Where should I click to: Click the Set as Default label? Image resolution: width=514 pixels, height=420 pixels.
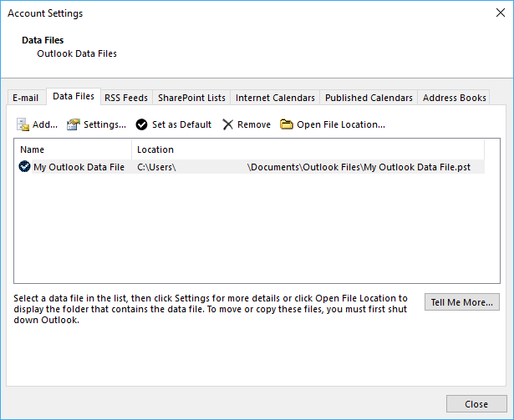[x=181, y=124]
